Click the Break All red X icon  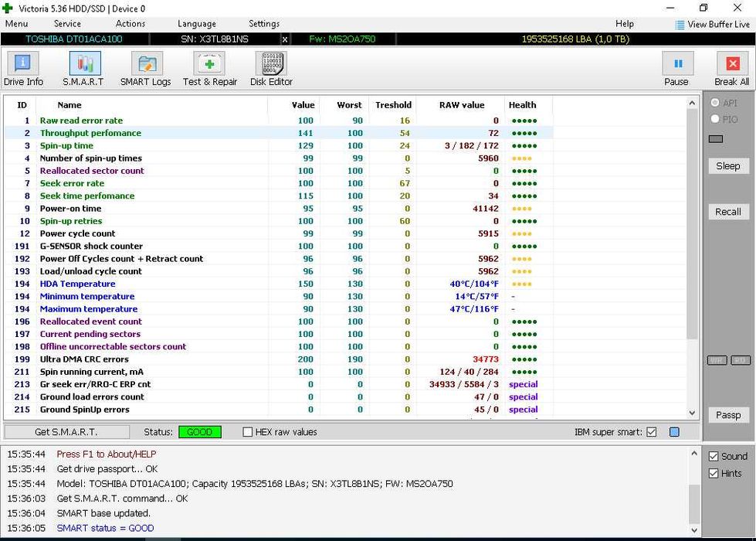click(x=732, y=63)
